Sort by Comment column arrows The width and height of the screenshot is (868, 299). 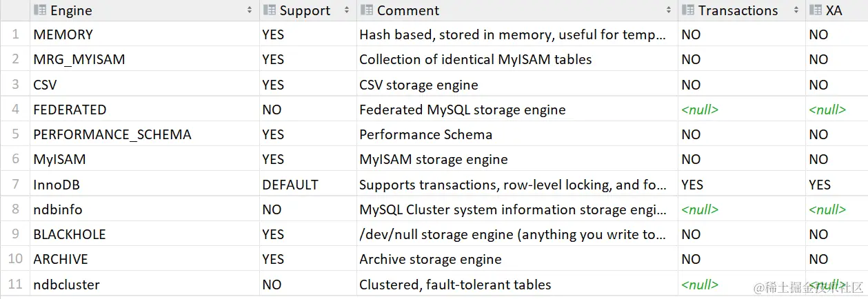pos(669,10)
